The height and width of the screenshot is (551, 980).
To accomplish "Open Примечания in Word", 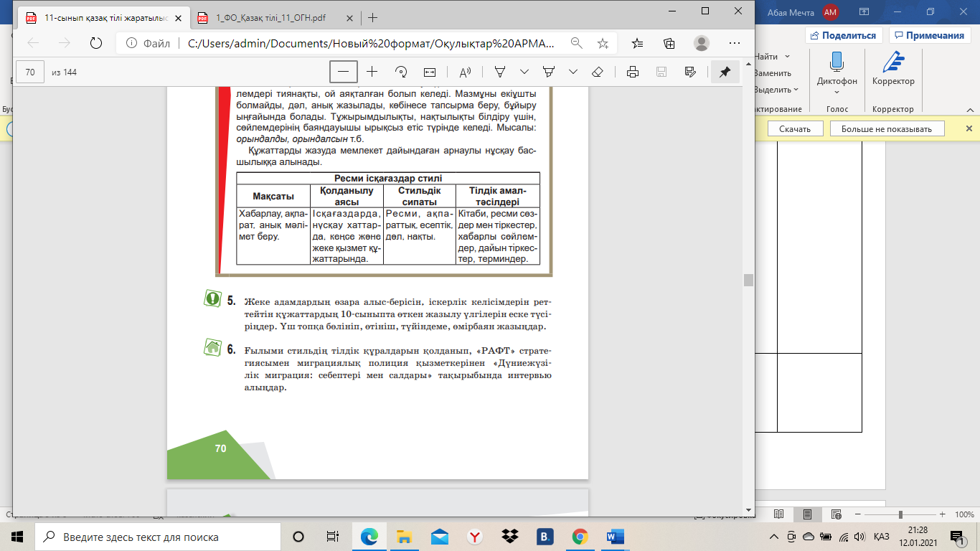I will pyautogui.click(x=928, y=35).
